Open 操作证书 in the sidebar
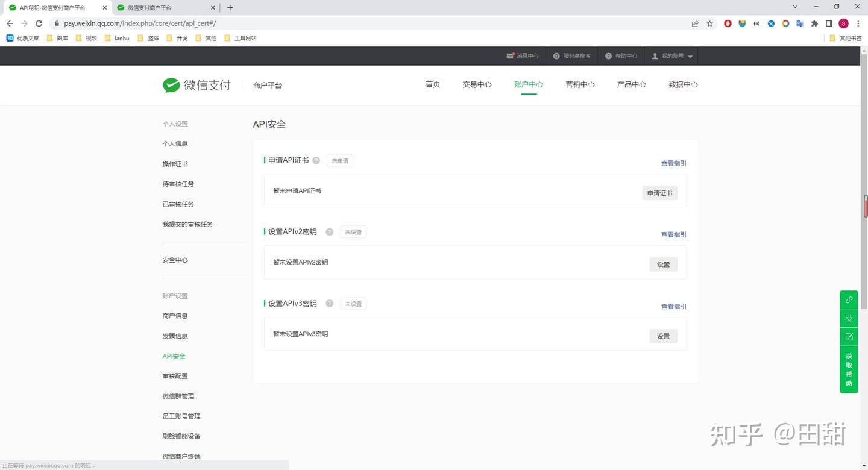Screen dimensions: 868x470 tap(175, 164)
